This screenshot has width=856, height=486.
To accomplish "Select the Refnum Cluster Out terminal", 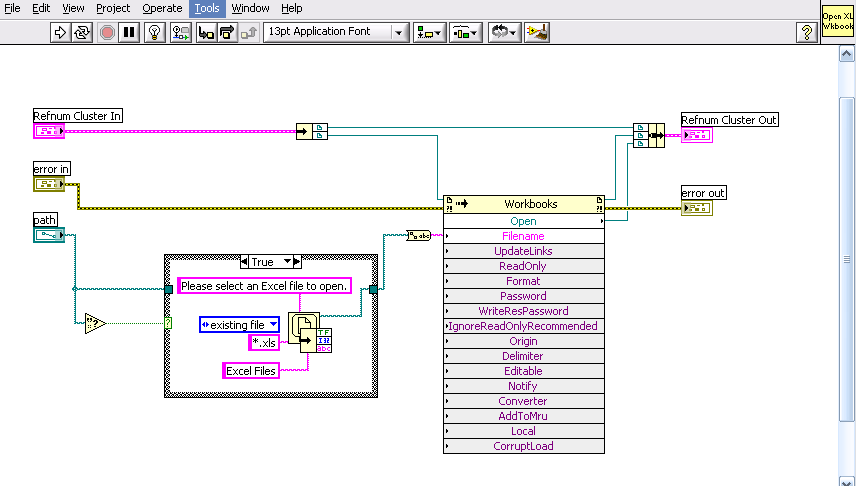I will 697,135.
